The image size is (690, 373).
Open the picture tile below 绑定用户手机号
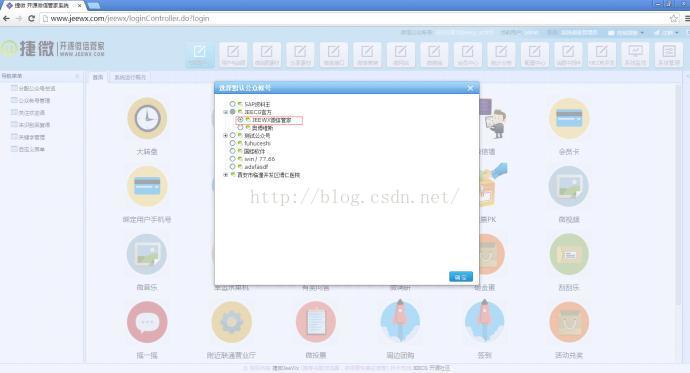tap(147, 254)
